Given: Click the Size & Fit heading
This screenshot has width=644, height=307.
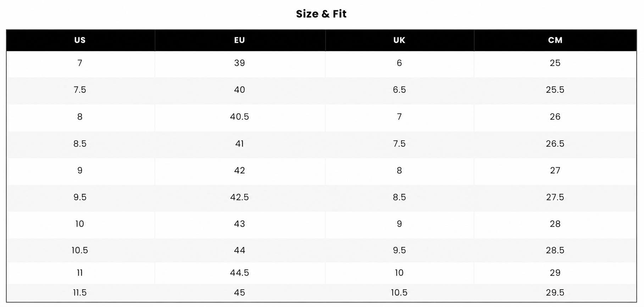Looking at the screenshot, I should pyautogui.click(x=321, y=14).
